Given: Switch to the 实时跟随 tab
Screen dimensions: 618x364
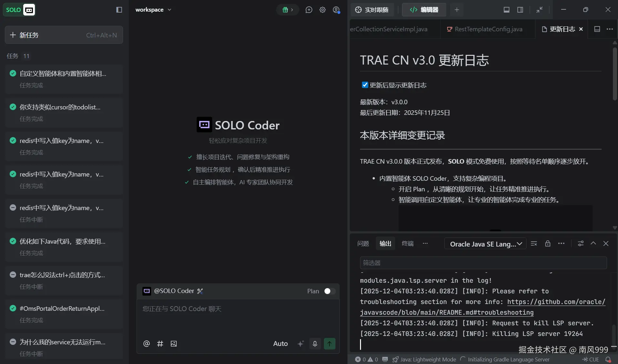Looking at the screenshot, I should 372,10.
